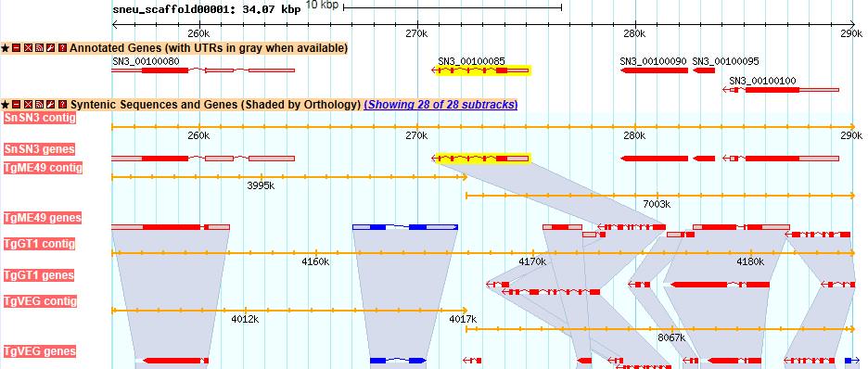Viewport: 868px width, 369px height.
Task: Open help for the Annotated Genes track
Action: point(62,48)
